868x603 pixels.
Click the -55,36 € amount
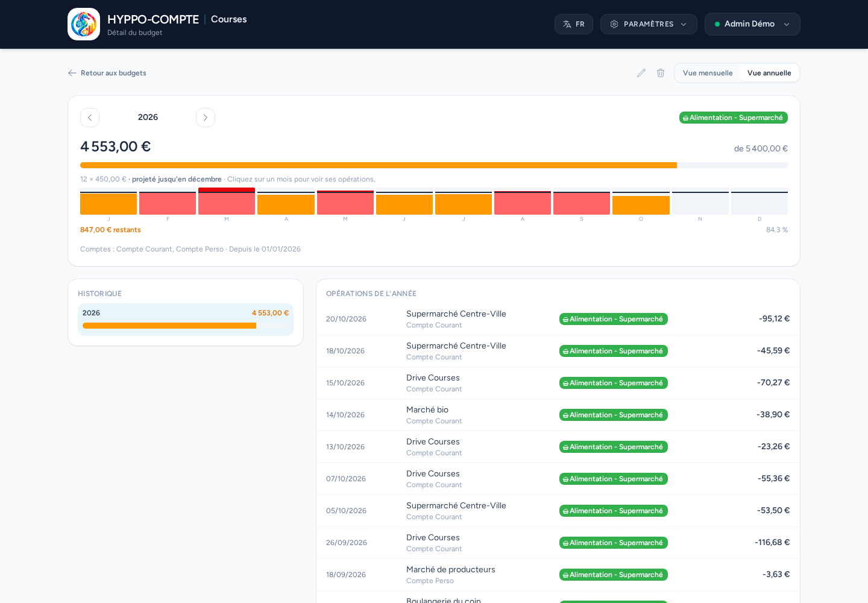(774, 479)
